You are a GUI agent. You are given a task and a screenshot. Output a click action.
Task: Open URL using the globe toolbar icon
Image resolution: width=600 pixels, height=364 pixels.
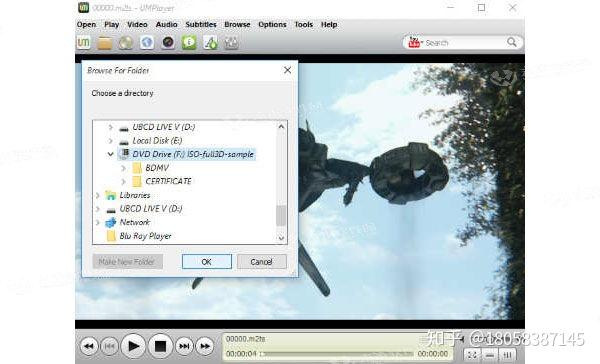tap(147, 42)
